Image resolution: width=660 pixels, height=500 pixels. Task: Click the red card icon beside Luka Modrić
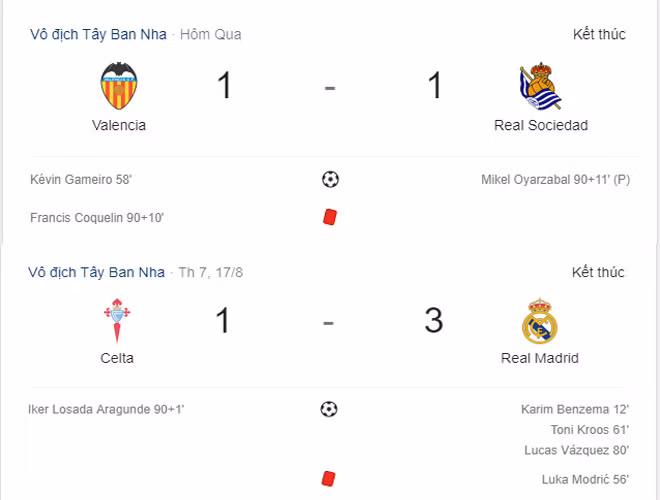[329, 479]
